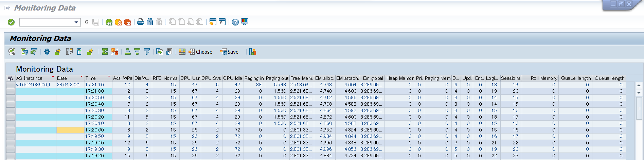
Task: Click the green Enter checkmark icon
Action: 11,22
